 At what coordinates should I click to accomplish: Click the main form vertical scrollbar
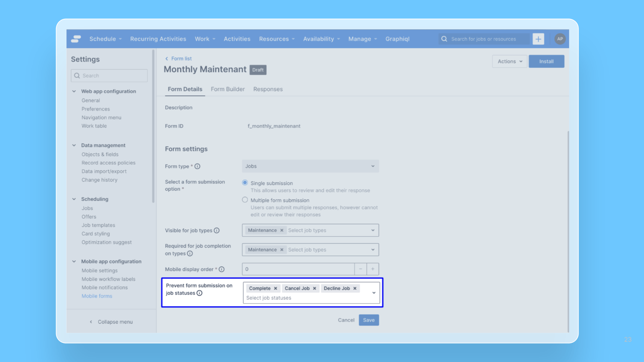(568, 231)
